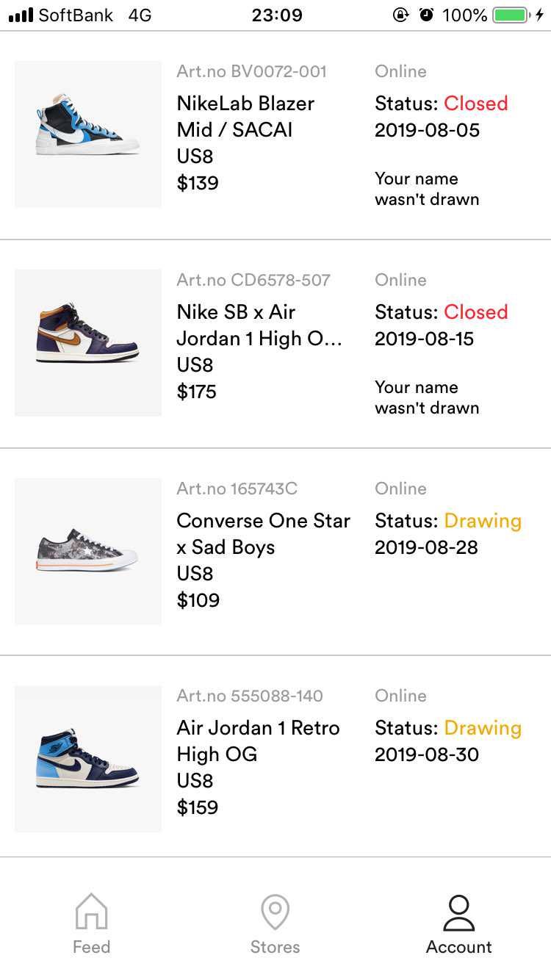Viewport: 551px width, 980px height.
Task: Open the Feed house icon
Action: pyautogui.click(x=91, y=911)
